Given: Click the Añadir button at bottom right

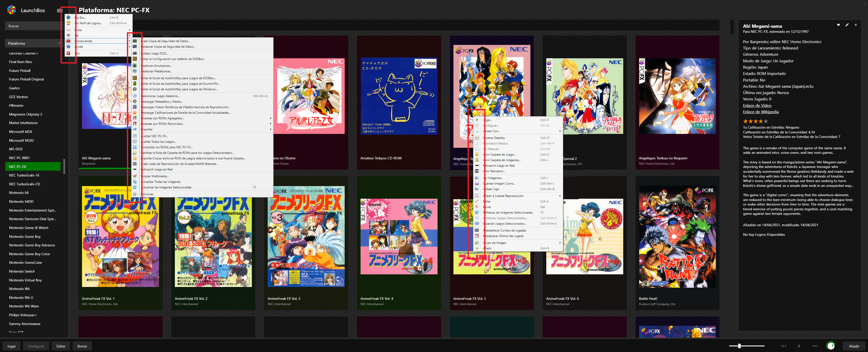Looking at the screenshot, I should pyautogui.click(x=854, y=346).
